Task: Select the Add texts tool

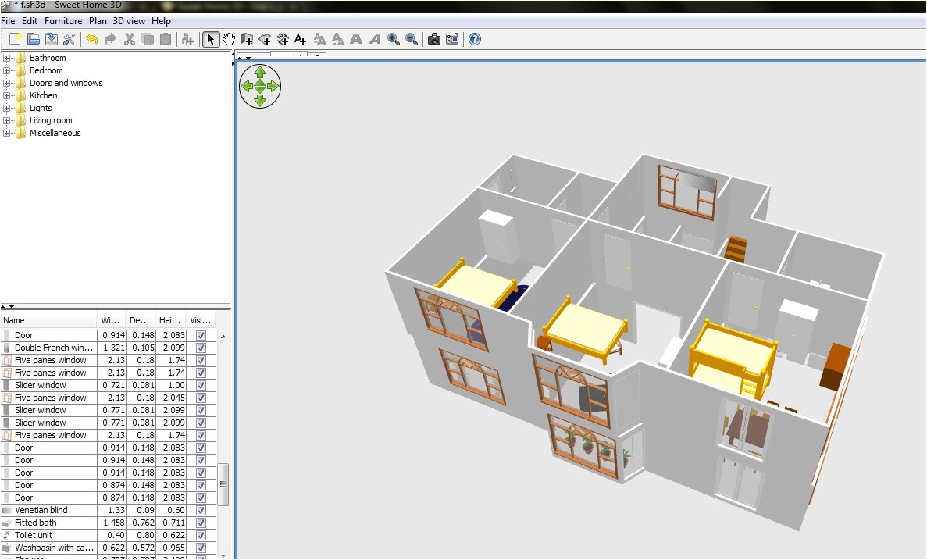Action: pyautogui.click(x=300, y=38)
